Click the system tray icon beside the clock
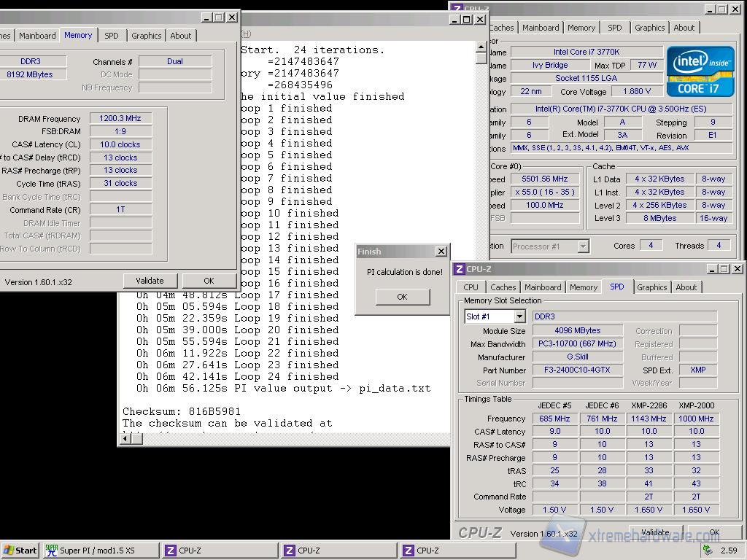This screenshot has width=747, height=560. [x=707, y=551]
